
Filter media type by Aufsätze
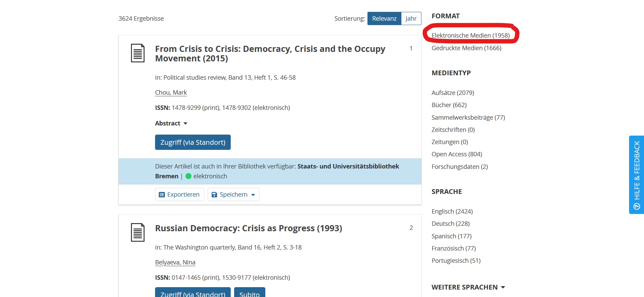(453, 93)
